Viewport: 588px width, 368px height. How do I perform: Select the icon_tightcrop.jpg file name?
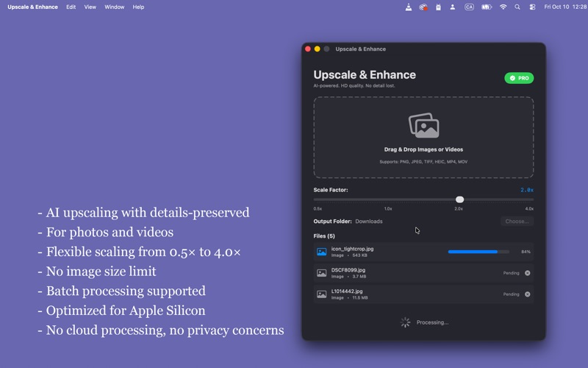point(352,249)
